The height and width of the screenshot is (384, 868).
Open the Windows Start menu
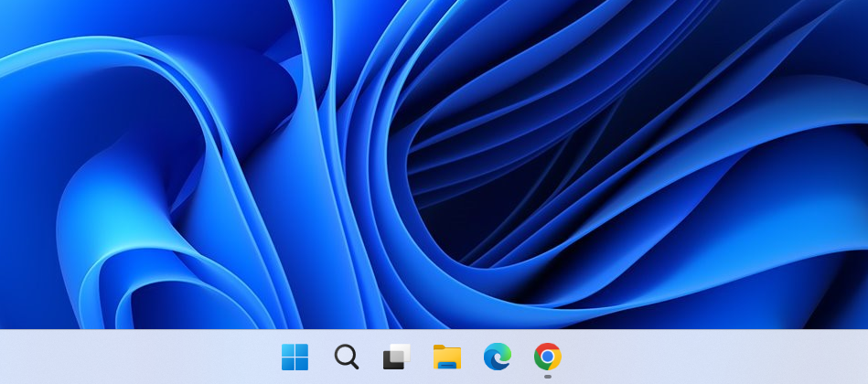click(x=295, y=357)
